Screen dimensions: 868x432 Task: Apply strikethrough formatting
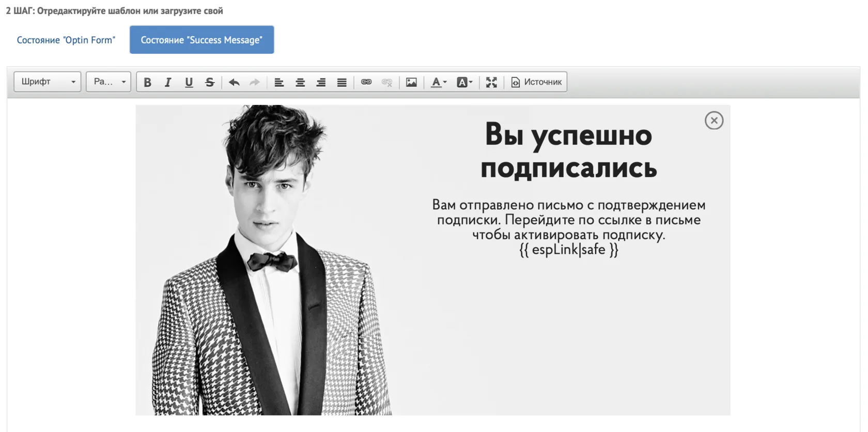(x=209, y=82)
